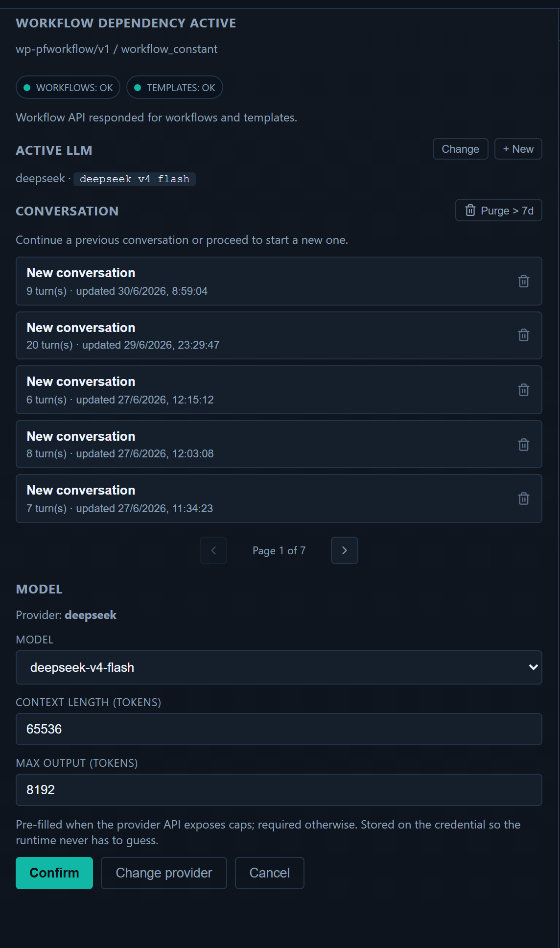The image size is (560, 948).
Task: Delete the 8 turn(s) conversation via trash icon
Action: pyautogui.click(x=523, y=444)
